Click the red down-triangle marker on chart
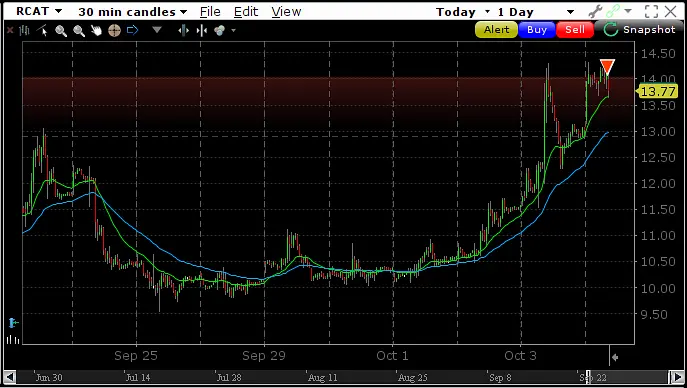The width and height of the screenshot is (687, 388). click(607, 67)
